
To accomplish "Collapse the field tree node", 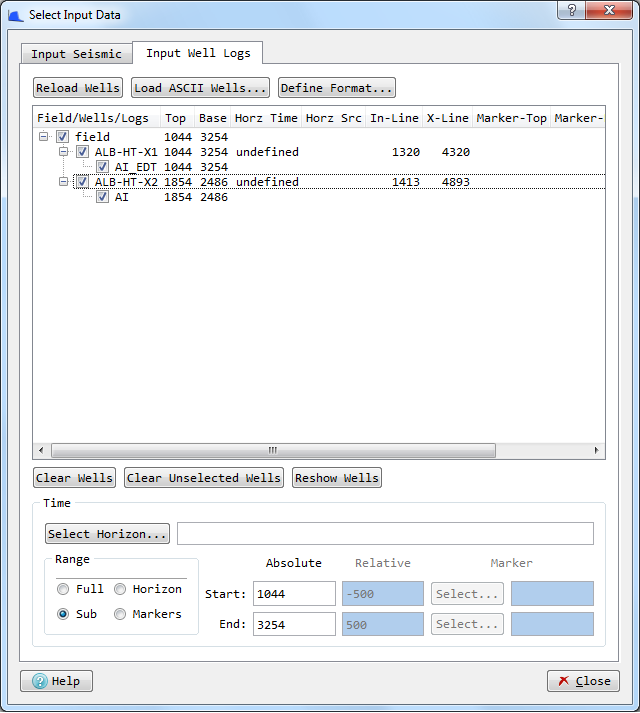I will [x=43, y=136].
